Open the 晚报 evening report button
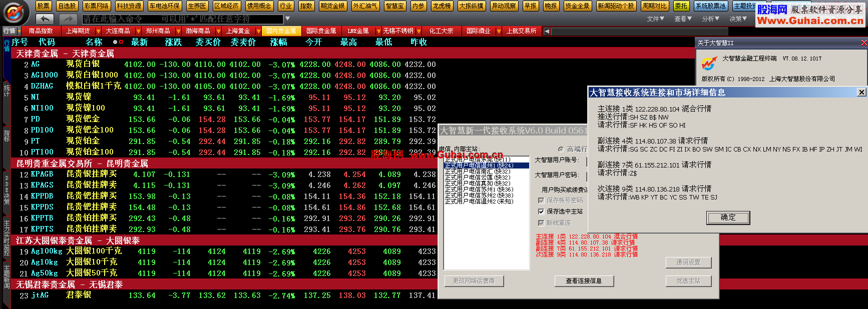This screenshot has height=309, width=868. click(x=551, y=6)
